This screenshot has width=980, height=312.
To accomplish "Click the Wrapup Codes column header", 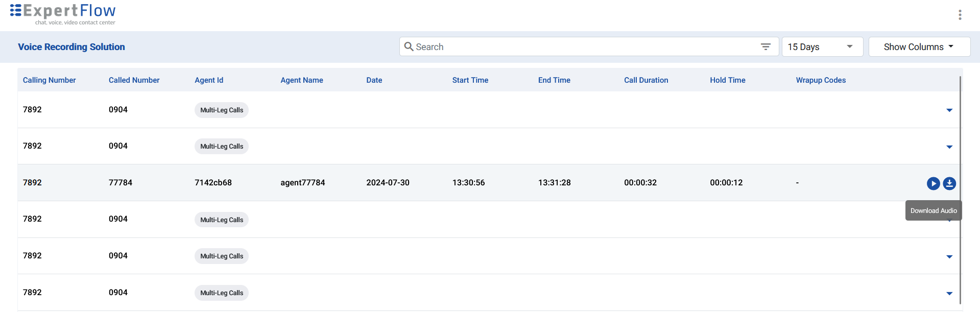I will point(820,80).
